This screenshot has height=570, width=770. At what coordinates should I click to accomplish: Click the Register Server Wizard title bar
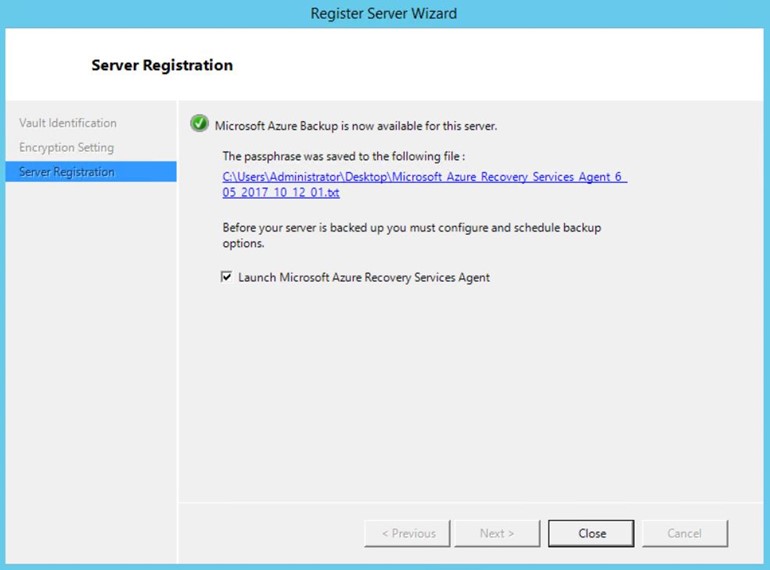click(x=384, y=13)
